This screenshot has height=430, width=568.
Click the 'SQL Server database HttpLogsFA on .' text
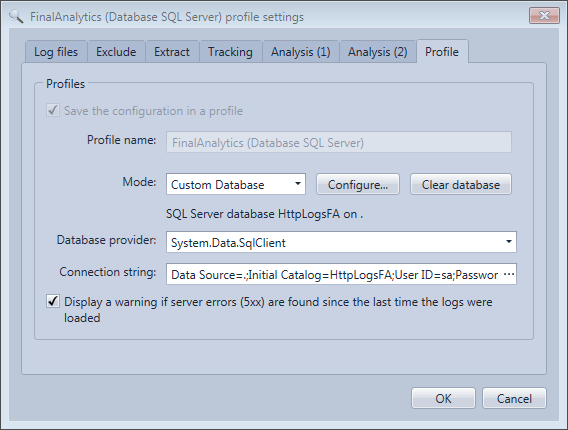click(x=264, y=214)
